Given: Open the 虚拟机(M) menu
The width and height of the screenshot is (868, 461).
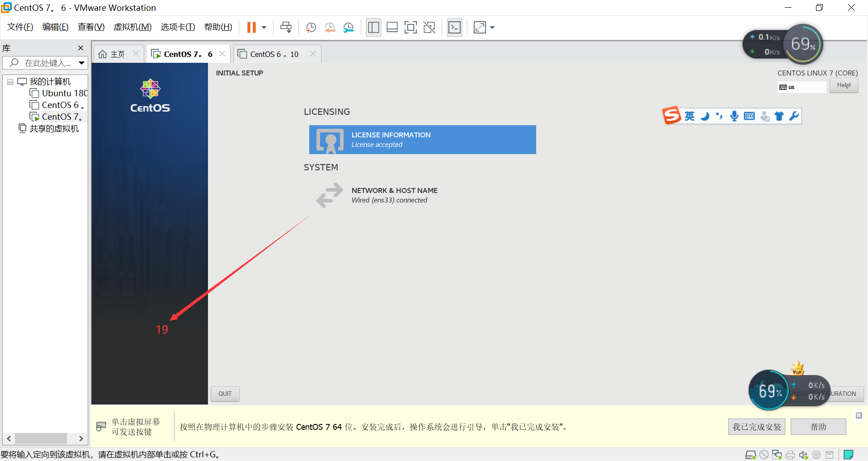Looking at the screenshot, I should click(x=133, y=27).
